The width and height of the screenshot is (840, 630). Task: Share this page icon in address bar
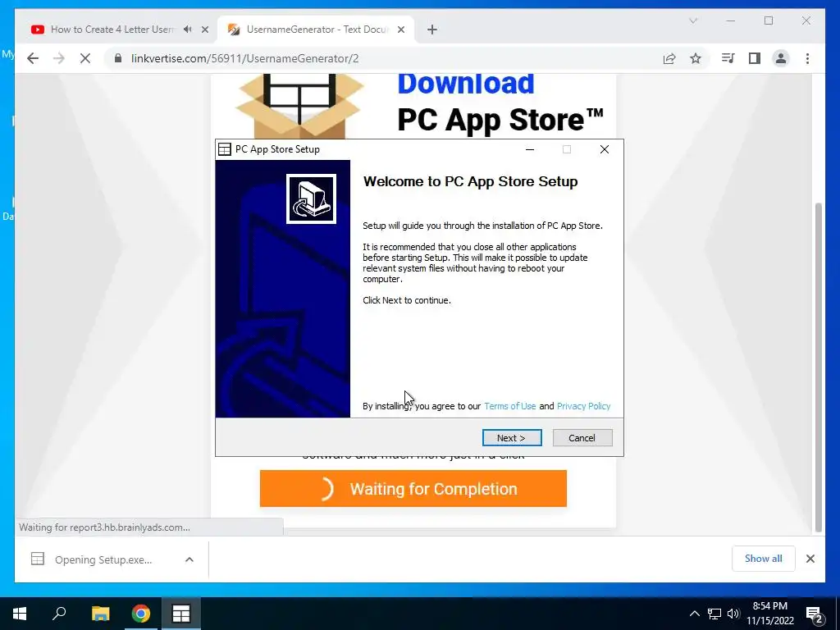(x=669, y=58)
